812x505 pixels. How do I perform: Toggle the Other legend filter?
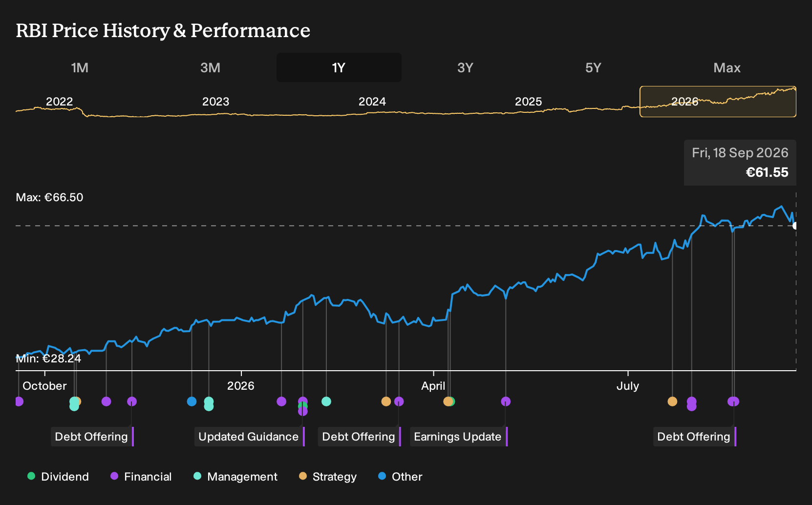(x=400, y=477)
